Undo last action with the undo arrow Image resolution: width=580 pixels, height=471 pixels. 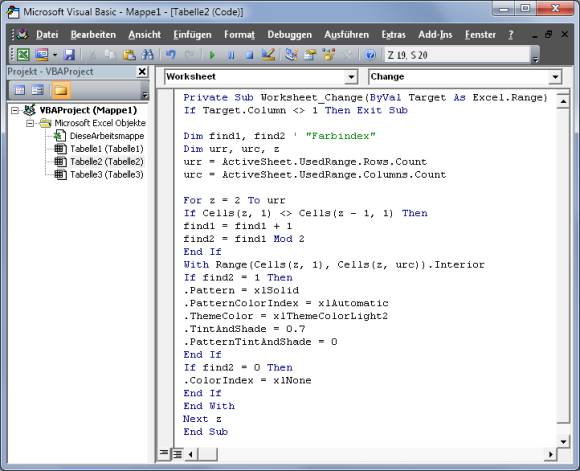pyautogui.click(x=171, y=55)
